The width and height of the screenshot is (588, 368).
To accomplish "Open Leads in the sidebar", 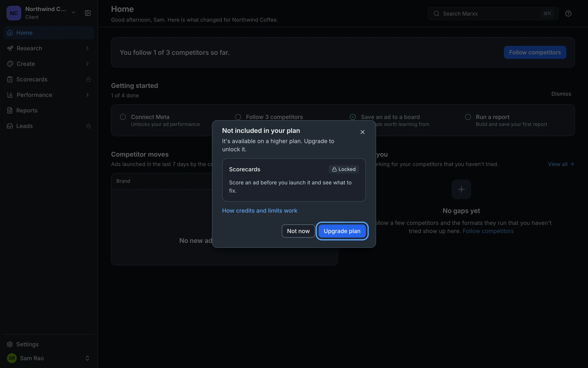I will [49, 126].
